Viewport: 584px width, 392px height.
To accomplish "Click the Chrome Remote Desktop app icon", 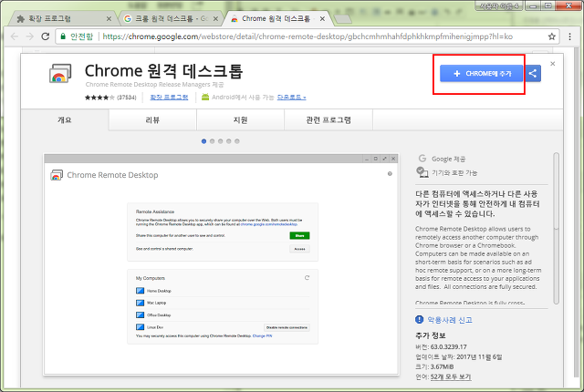I will pos(60,73).
